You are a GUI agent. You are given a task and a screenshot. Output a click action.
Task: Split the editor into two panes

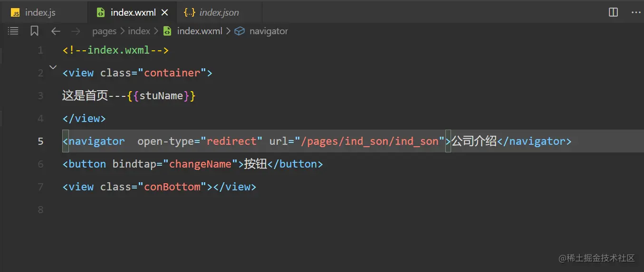614,12
